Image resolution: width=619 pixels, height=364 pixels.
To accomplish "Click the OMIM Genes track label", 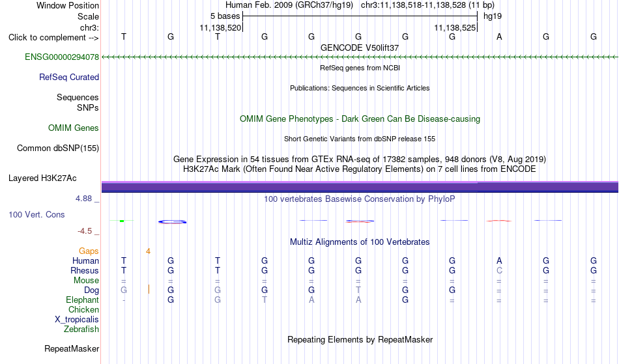I will coord(73,128).
